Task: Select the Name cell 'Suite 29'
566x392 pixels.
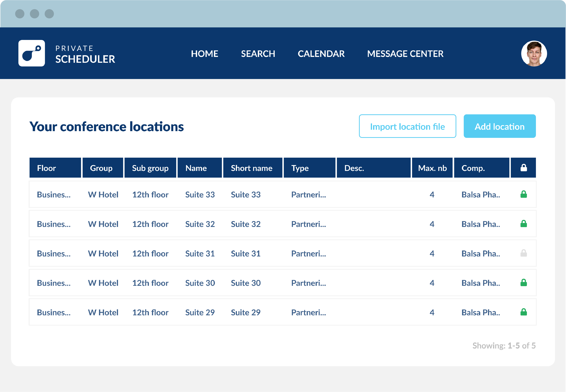Action: [x=200, y=312]
